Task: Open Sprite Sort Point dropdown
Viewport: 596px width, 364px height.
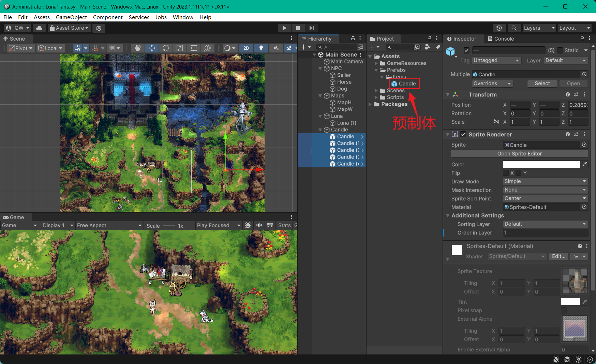Action: click(x=546, y=198)
